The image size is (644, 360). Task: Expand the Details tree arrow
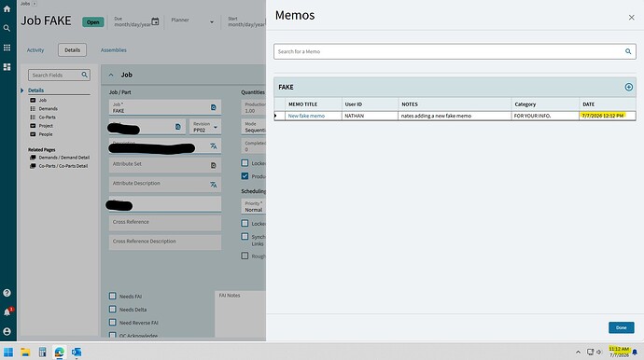(22, 90)
